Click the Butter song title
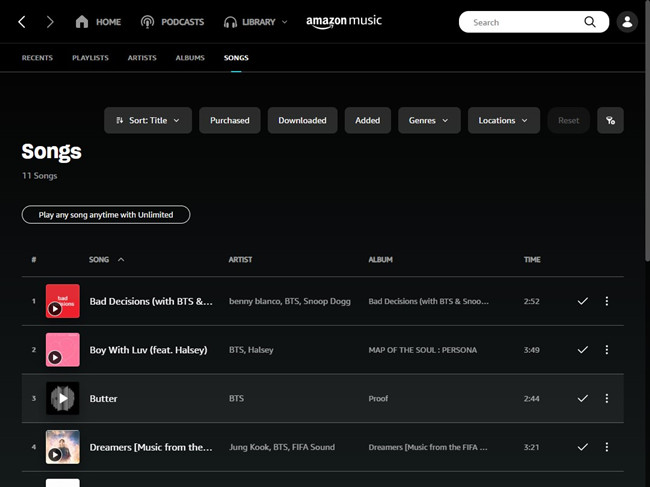650x487 pixels. click(104, 399)
